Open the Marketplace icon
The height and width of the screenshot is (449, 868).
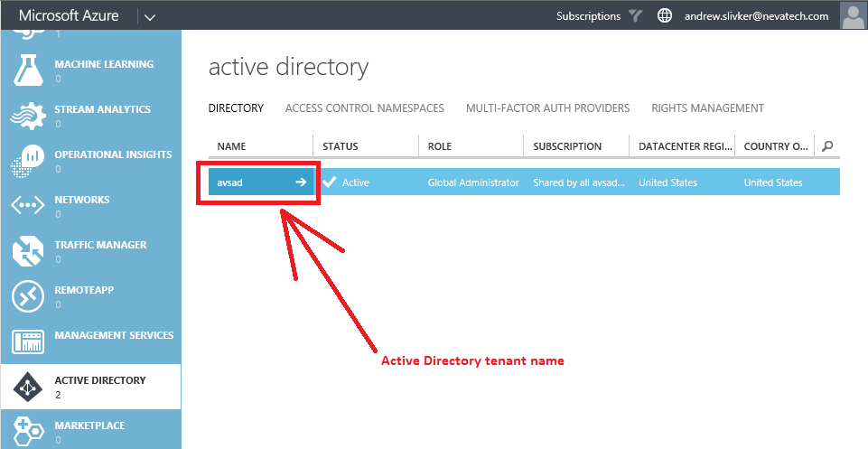[28, 432]
